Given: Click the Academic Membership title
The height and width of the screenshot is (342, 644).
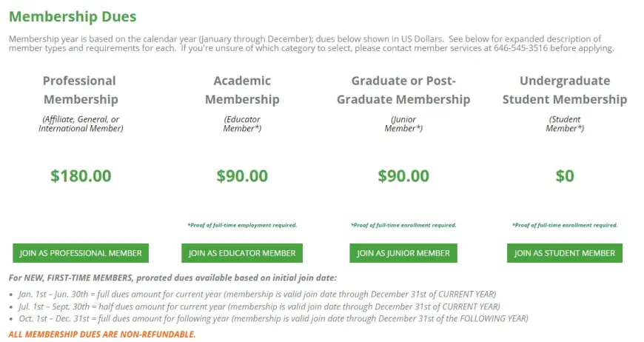Looking at the screenshot, I should 242,90.
